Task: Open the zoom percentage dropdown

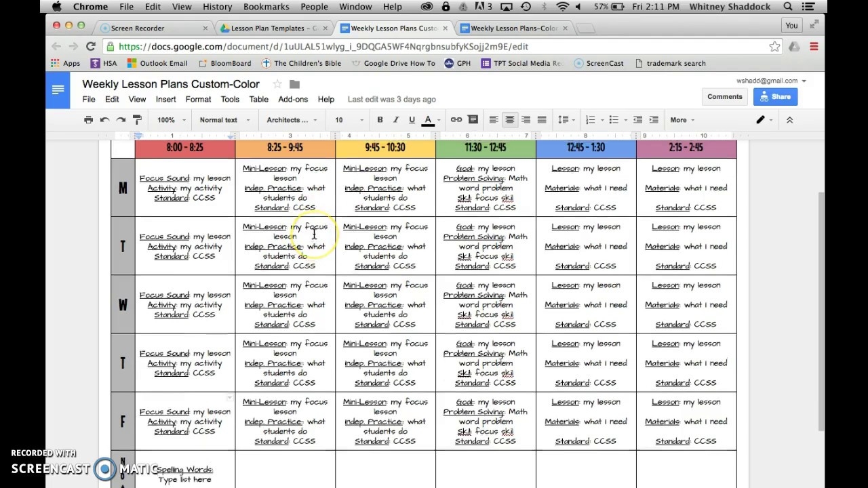Action: point(170,119)
